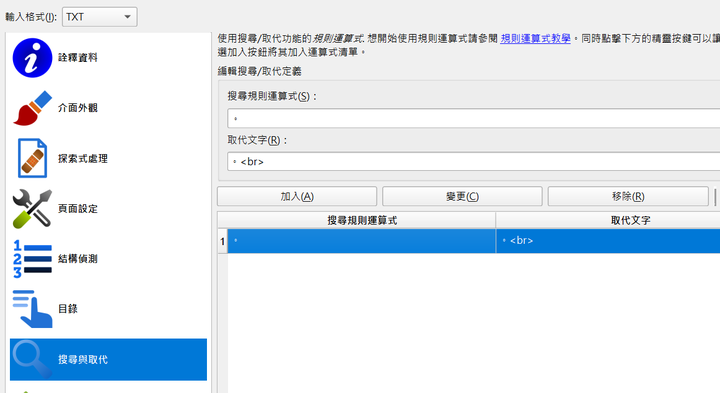The width and height of the screenshot is (720, 393).
Task: Focus the 搜尋規則運算式 input field
Action: point(473,118)
